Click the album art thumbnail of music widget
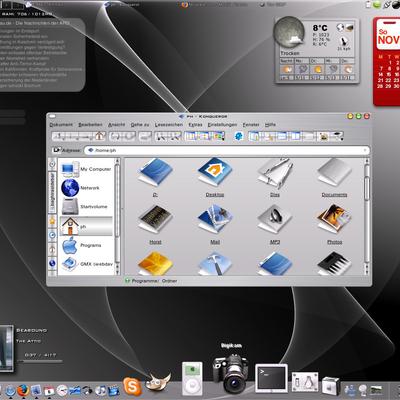The width and height of the screenshot is (400, 400). (x=7, y=349)
